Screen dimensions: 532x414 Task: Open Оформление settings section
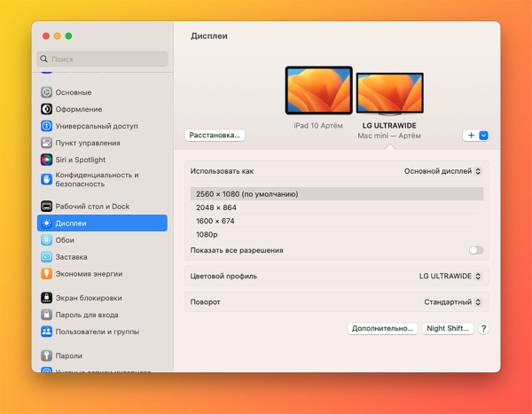[102, 109]
